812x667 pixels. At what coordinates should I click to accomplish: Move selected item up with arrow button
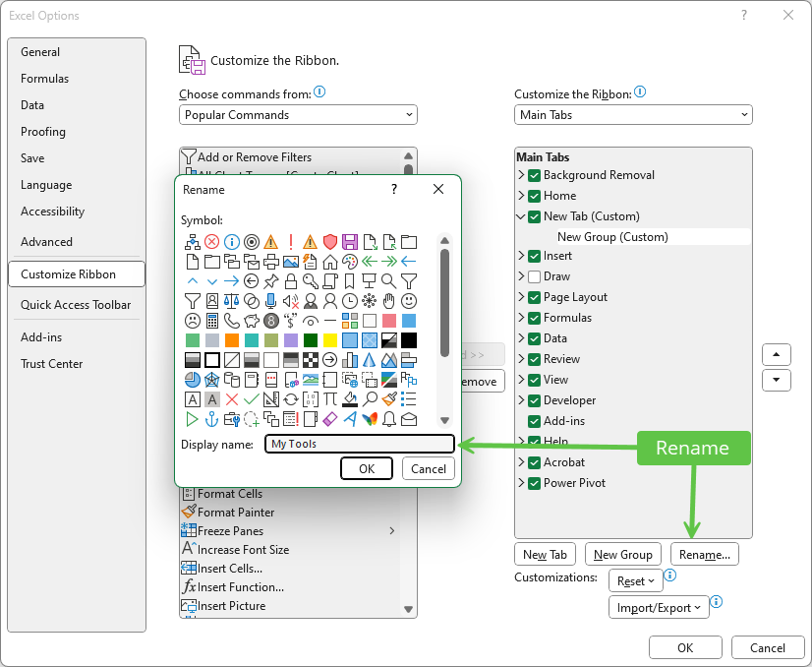click(x=777, y=355)
